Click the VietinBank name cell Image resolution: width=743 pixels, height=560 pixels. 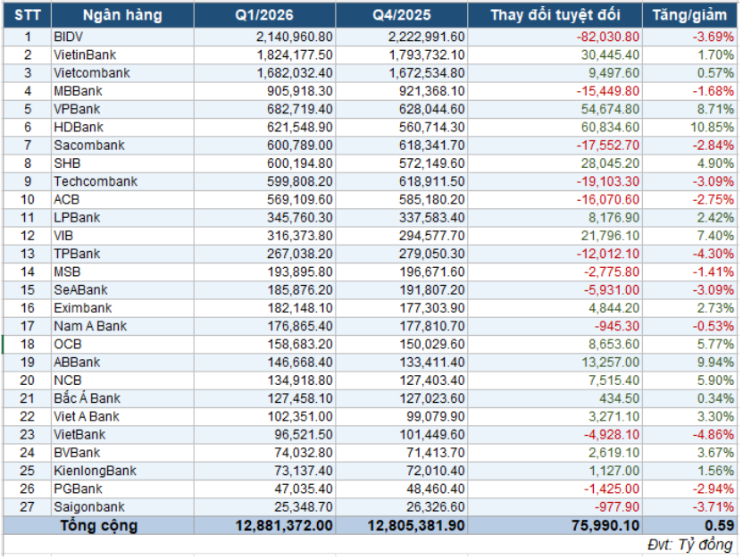tap(122, 55)
